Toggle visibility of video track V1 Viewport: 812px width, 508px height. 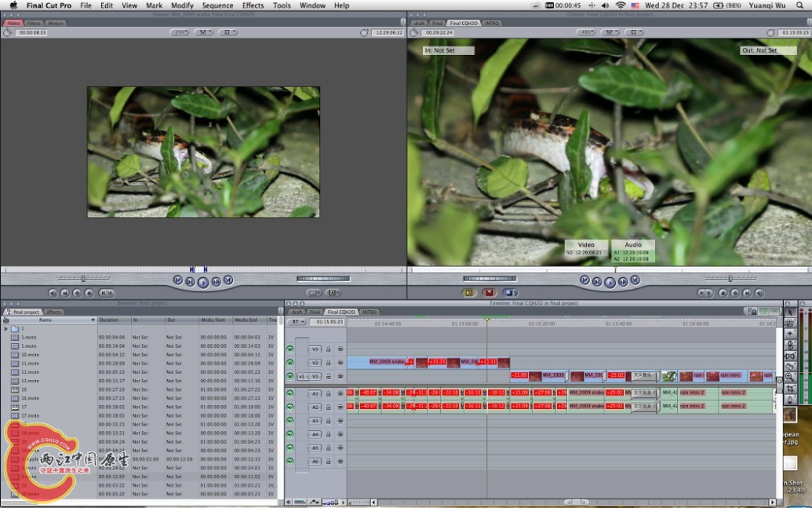[x=290, y=376]
